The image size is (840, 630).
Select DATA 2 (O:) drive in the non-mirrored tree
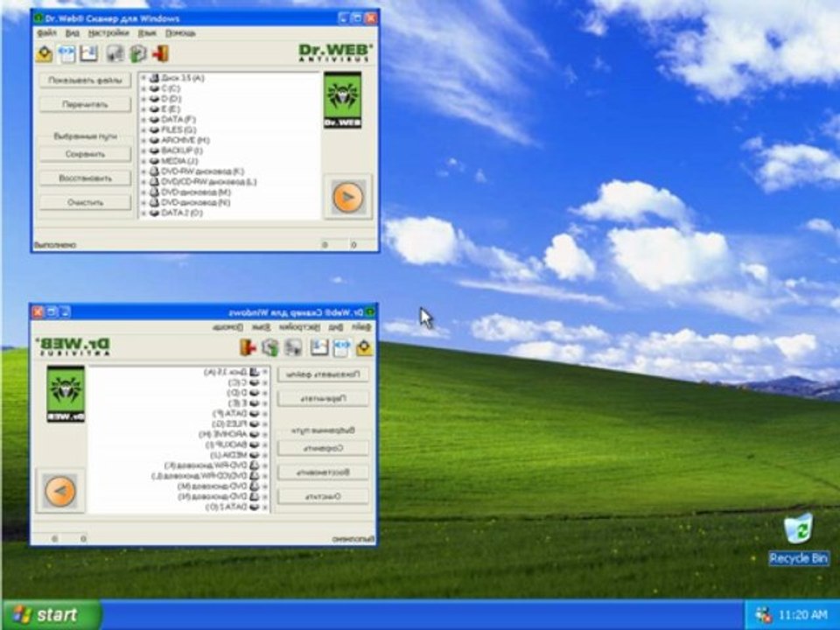(x=182, y=213)
